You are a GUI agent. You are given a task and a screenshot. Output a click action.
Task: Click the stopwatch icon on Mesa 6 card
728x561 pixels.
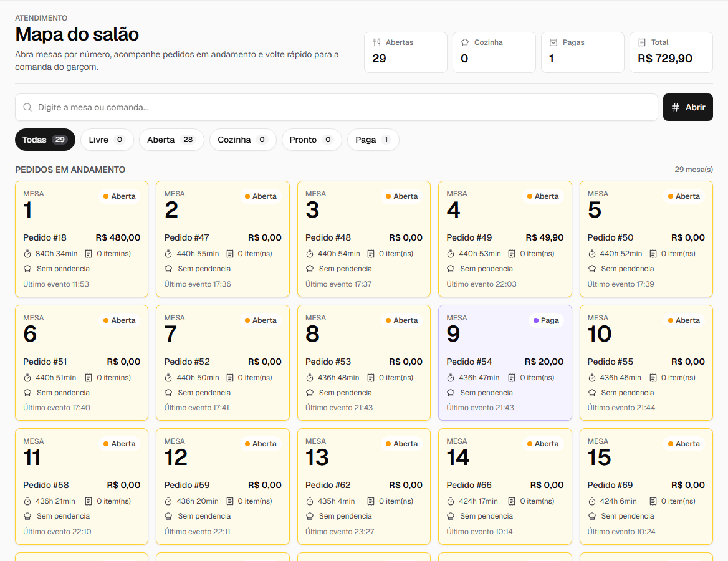coord(27,378)
